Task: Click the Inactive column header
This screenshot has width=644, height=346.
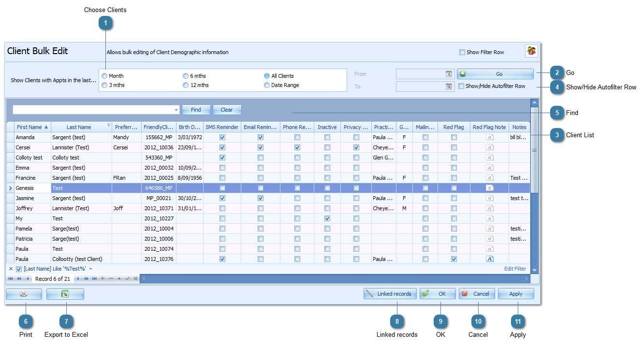Action: [327, 127]
